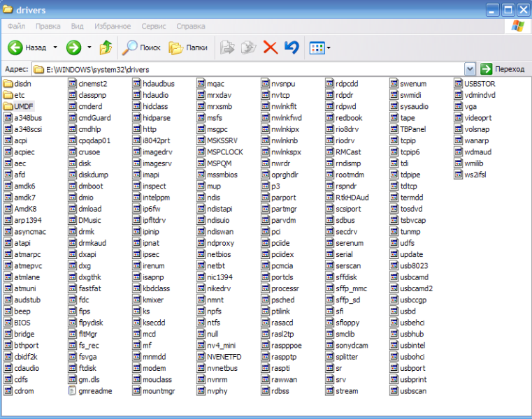Go up one folder level icon
The width and height of the screenshot is (532, 419).
coord(106,47)
